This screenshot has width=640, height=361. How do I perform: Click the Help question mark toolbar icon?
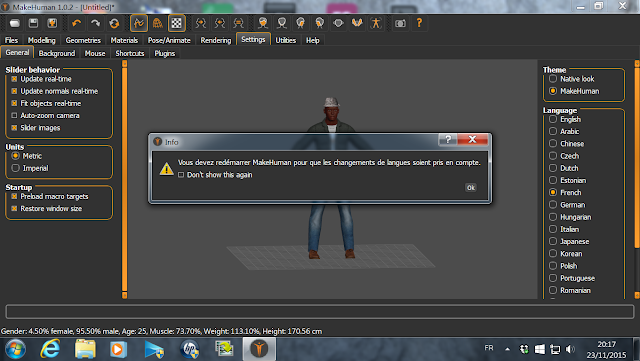pyautogui.click(x=419, y=23)
